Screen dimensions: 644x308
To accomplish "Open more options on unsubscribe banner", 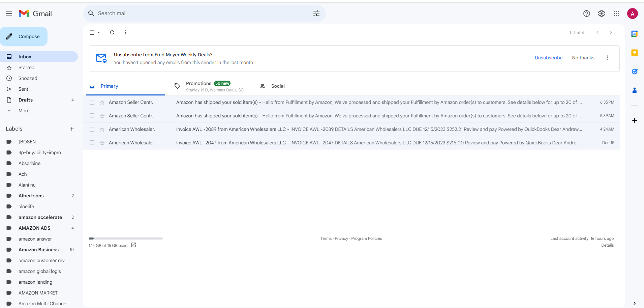I will pos(607,58).
